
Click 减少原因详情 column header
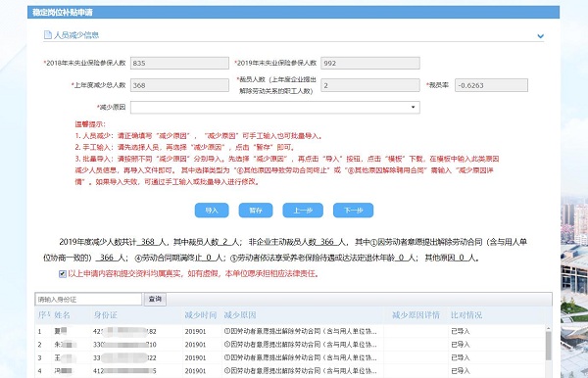416,315
